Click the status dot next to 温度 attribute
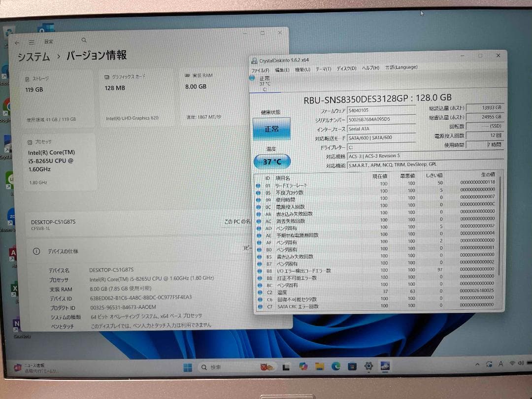Screen dimensions: 532x399 pos(259,292)
